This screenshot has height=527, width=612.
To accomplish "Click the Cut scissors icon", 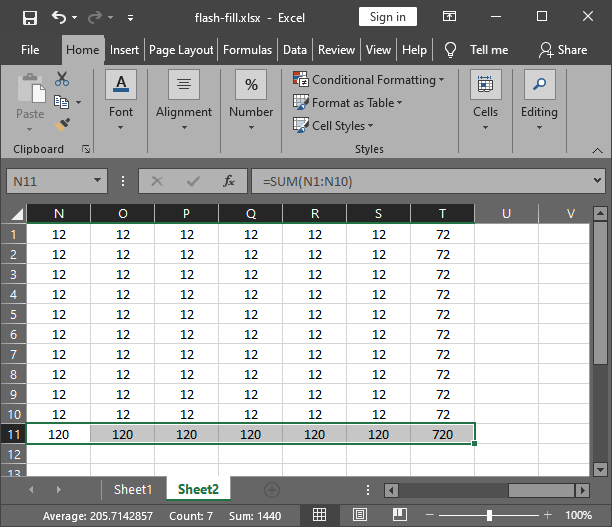I will tap(62, 79).
